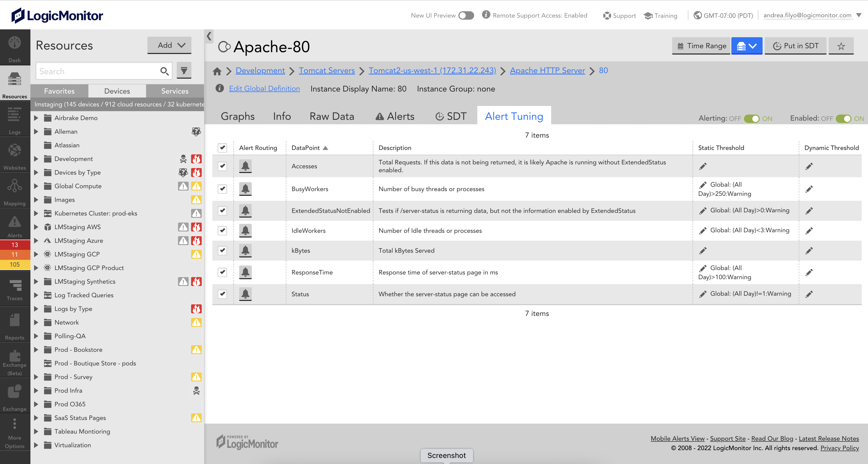Image resolution: width=868 pixels, height=464 pixels.
Task: Open alert routing bell for IdleWorkers
Action: 245,230
